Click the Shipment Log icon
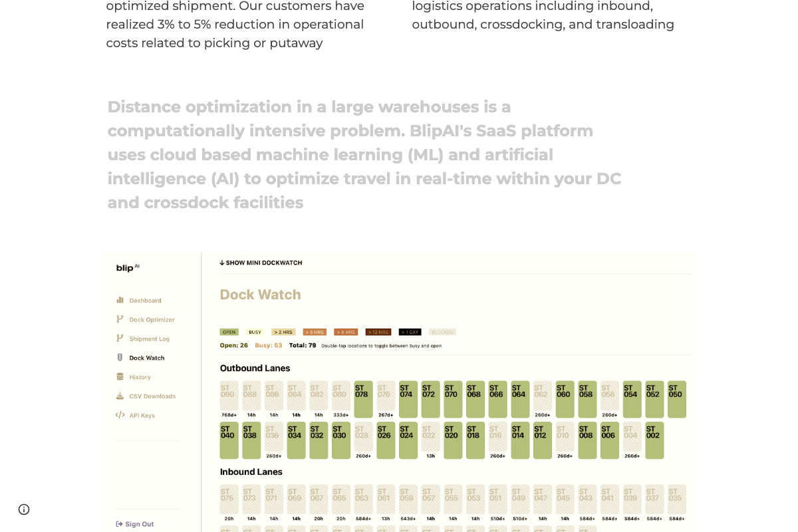The image size is (798, 532). click(x=120, y=338)
